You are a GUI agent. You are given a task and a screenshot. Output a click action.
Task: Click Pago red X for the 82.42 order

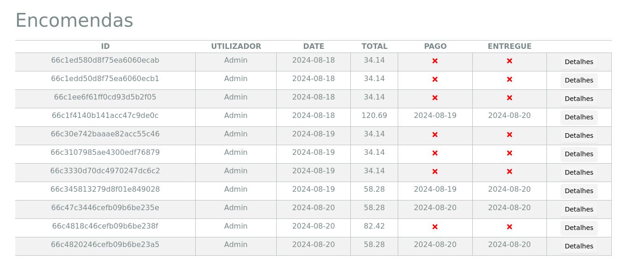[x=435, y=227]
